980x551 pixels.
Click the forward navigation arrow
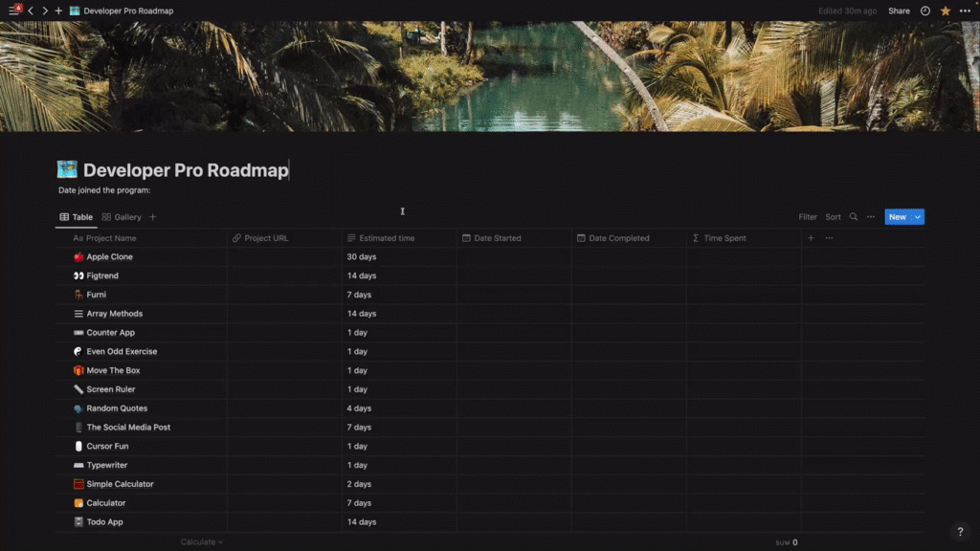point(43,11)
